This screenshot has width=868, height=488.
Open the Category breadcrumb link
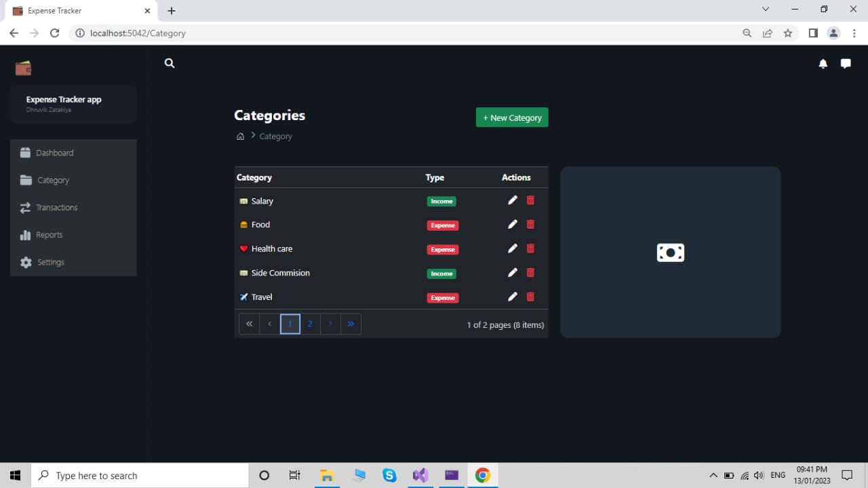(x=275, y=136)
